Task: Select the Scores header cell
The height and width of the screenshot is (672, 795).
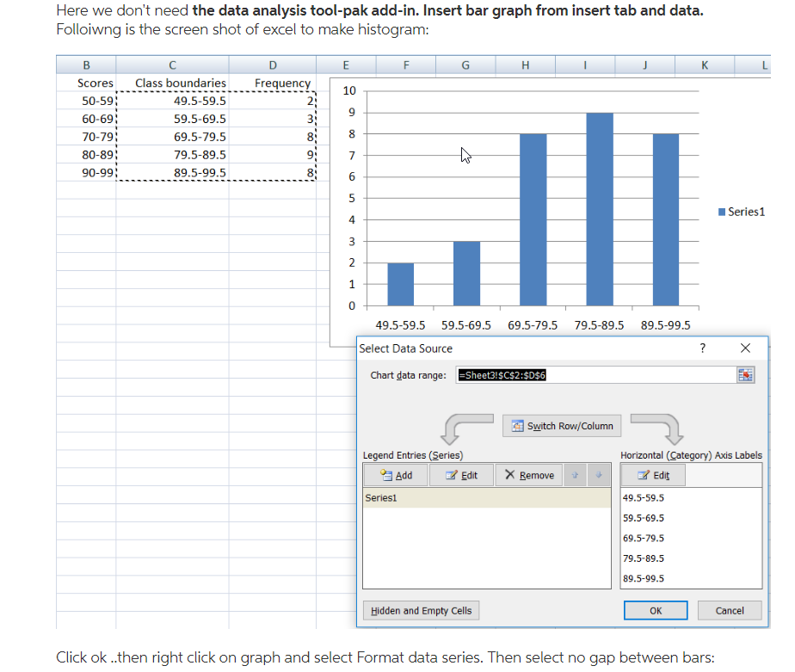Action: tap(96, 83)
